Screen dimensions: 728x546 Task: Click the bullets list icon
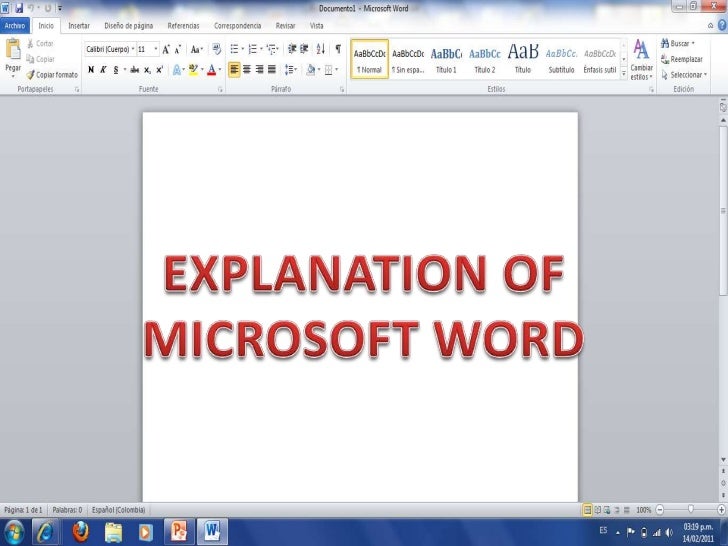click(x=234, y=49)
